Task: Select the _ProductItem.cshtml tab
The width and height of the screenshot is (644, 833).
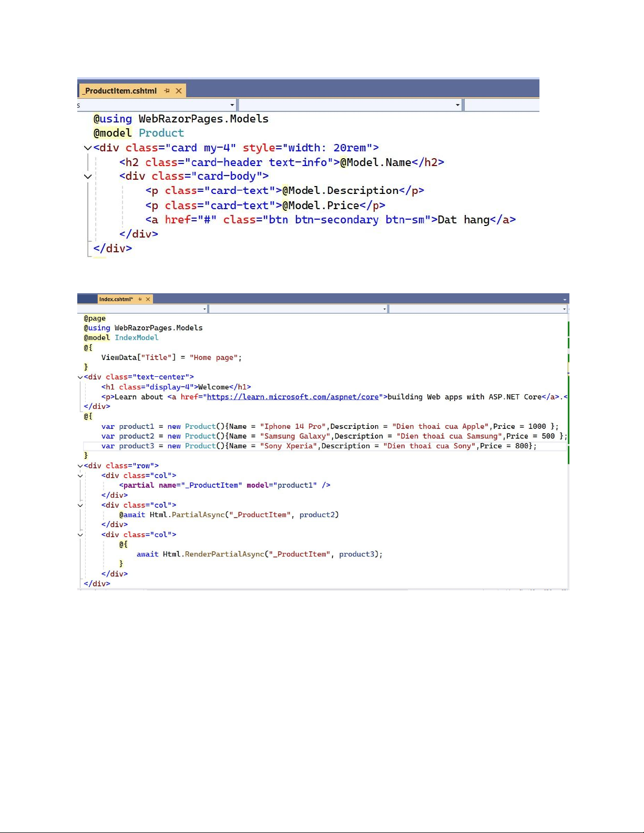Action: (121, 91)
